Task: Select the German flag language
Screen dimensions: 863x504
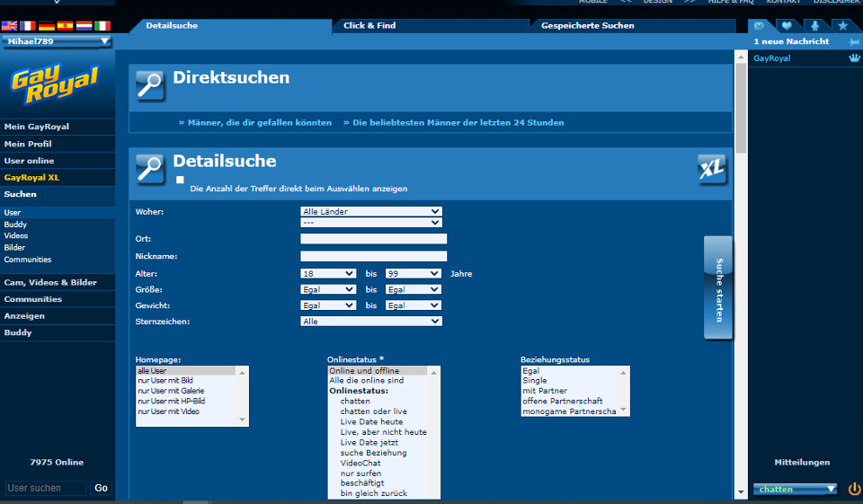Action: [47, 26]
